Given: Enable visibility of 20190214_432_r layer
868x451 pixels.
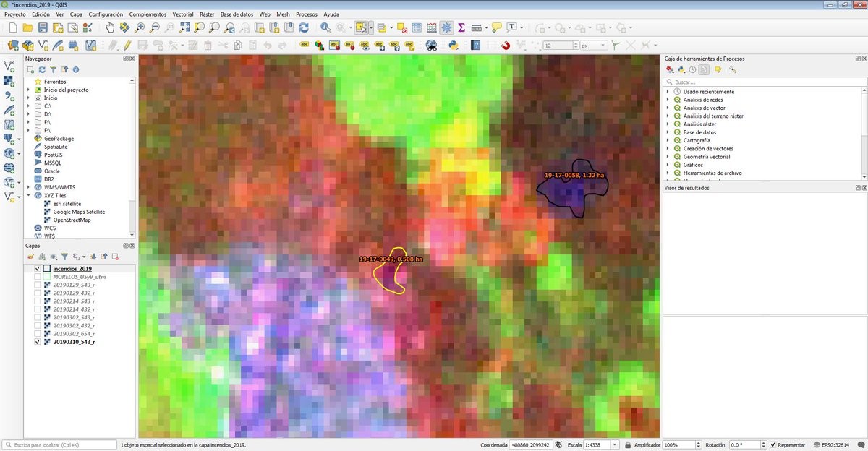Looking at the screenshot, I should tap(38, 309).
